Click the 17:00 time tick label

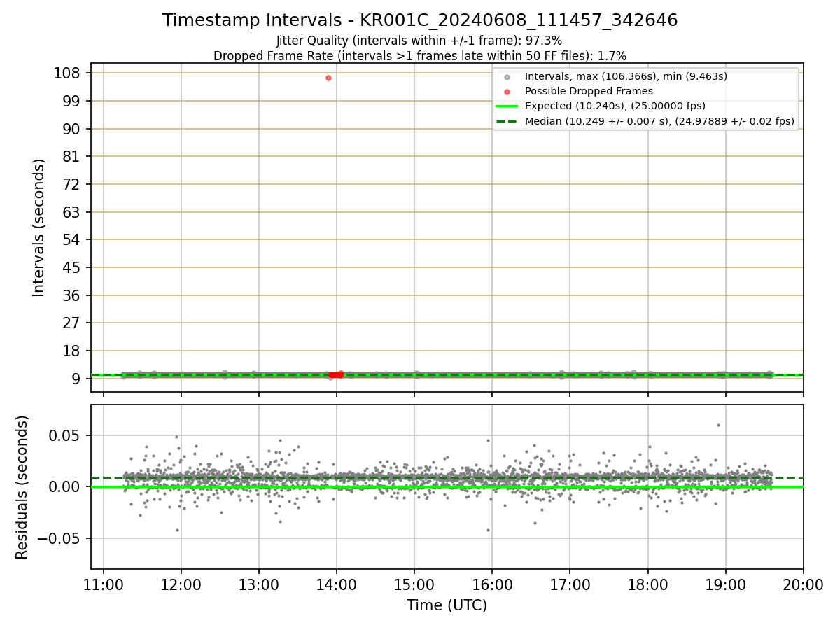[x=570, y=584]
